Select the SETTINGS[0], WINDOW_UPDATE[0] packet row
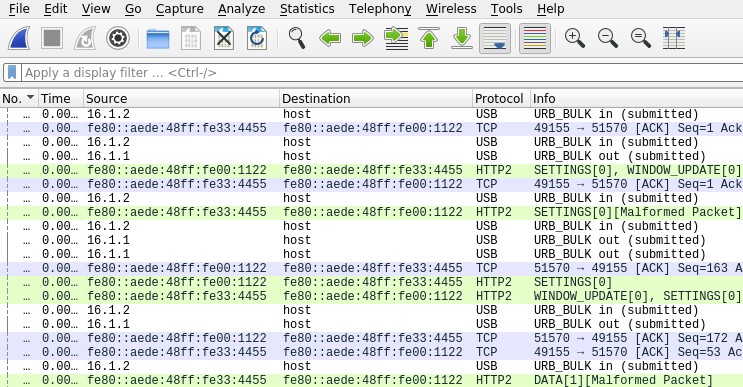This screenshot has width=743, height=387. [372, 170]
